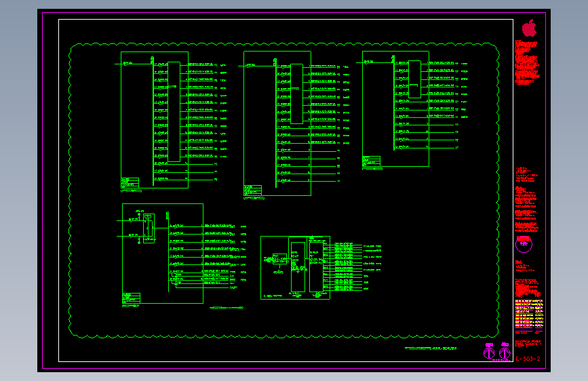Click the green note text below the revision cloud
The width and height of the screenshot is (588, 381).
coord(431,348)
